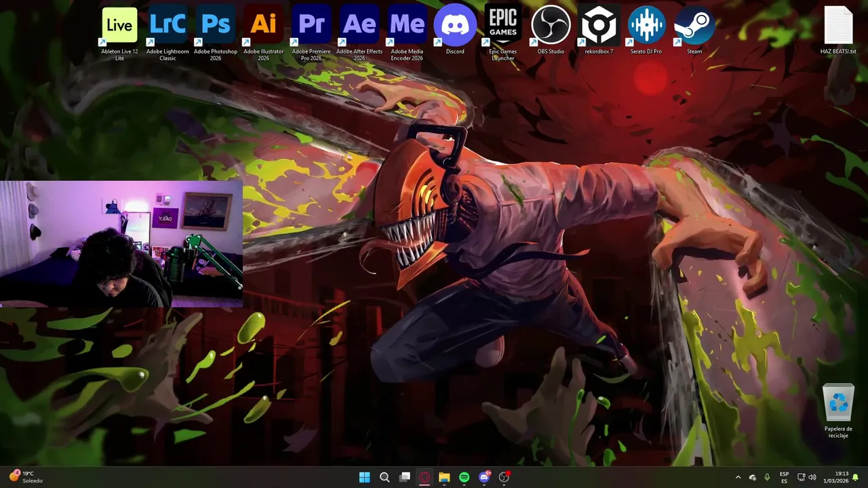Select the Adobe After Effects 2026 icon

point(359,33)
